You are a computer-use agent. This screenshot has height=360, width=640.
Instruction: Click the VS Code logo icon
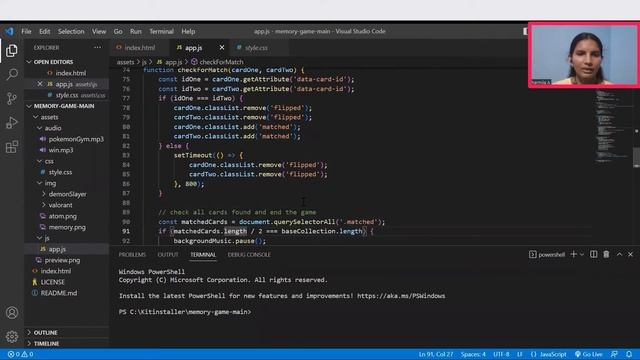coord(9,31)
